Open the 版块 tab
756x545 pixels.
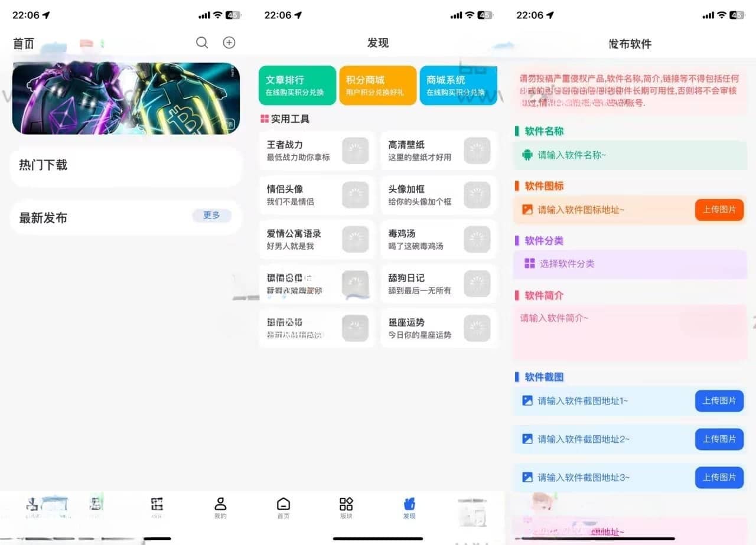(346, 508)
